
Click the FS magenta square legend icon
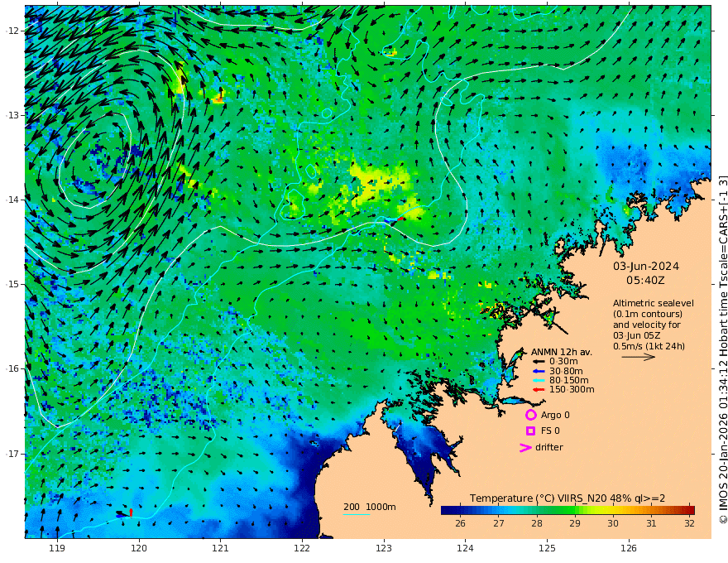click(530, 431)
